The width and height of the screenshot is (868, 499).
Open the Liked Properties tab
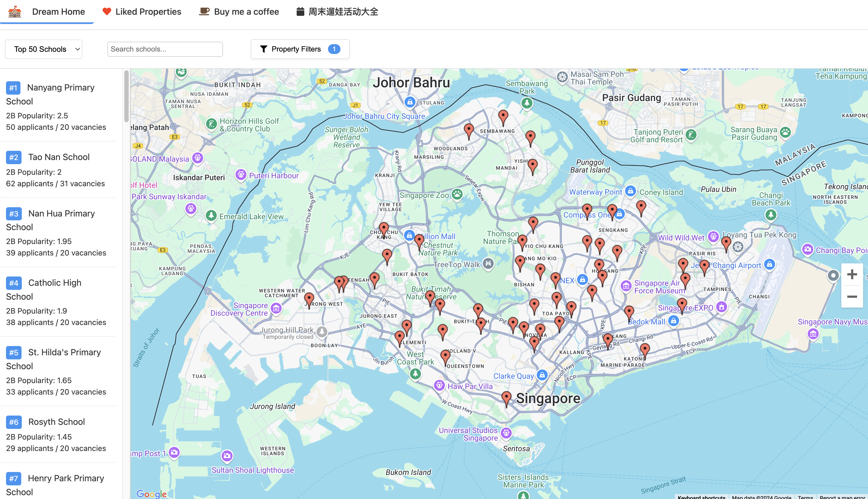pyautogui.click(x=142, y=12)
